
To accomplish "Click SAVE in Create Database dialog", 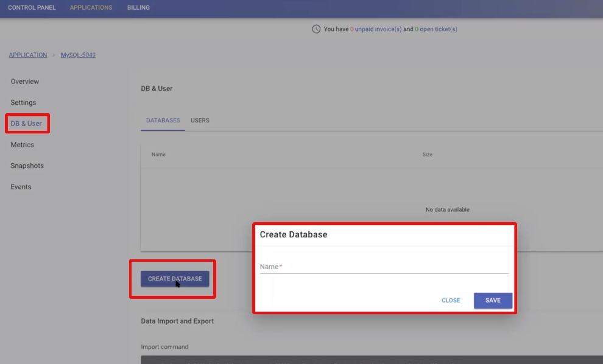I will [493, 300].
